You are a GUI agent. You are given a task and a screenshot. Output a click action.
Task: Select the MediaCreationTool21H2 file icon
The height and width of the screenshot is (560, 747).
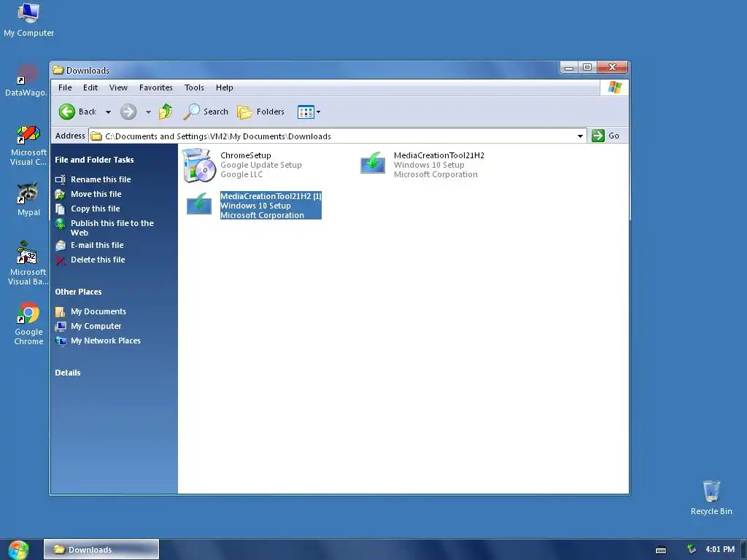[373, 163]
